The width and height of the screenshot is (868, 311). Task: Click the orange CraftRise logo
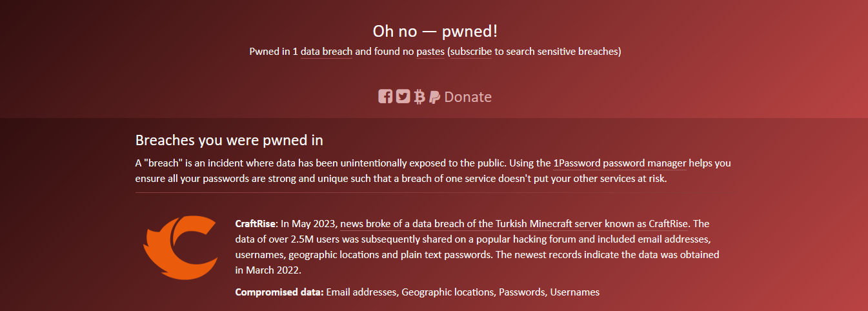click(x=180, y=248)
